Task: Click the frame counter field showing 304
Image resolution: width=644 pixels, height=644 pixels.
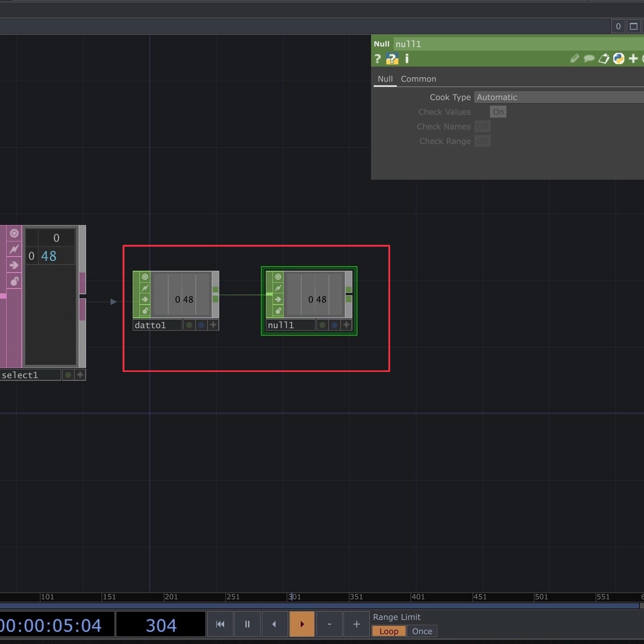Action: point(160,625)
